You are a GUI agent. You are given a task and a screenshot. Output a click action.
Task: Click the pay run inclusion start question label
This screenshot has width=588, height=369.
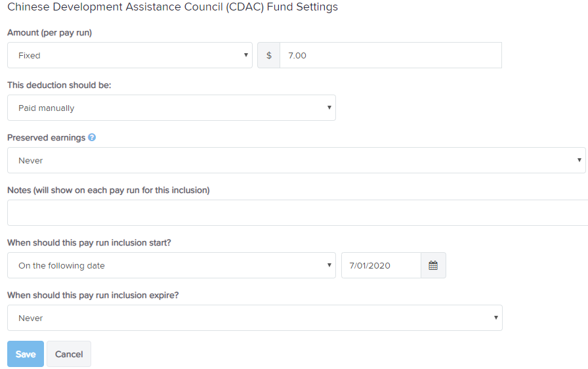point(89,243)
